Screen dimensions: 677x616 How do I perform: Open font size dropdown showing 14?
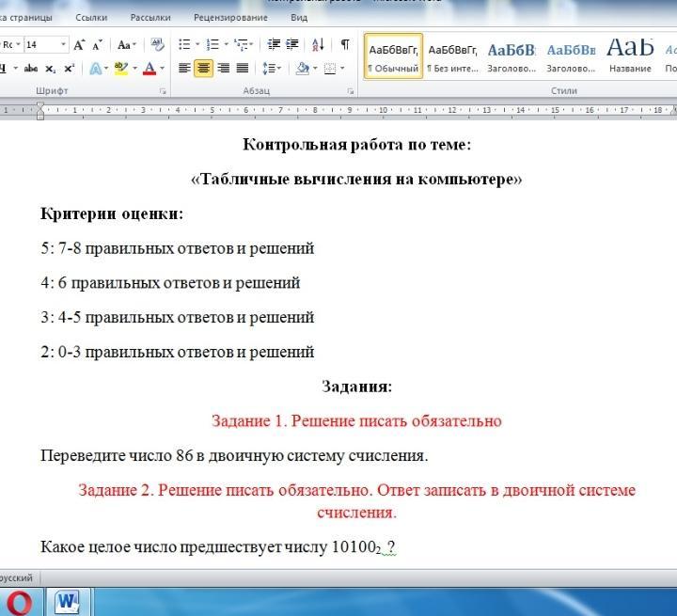(63, 44)
